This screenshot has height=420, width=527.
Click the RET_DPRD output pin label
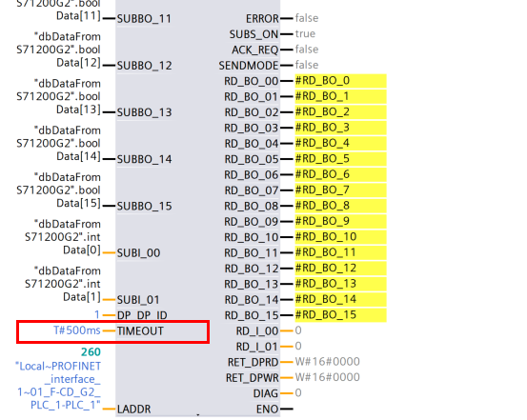coord(253,362)
